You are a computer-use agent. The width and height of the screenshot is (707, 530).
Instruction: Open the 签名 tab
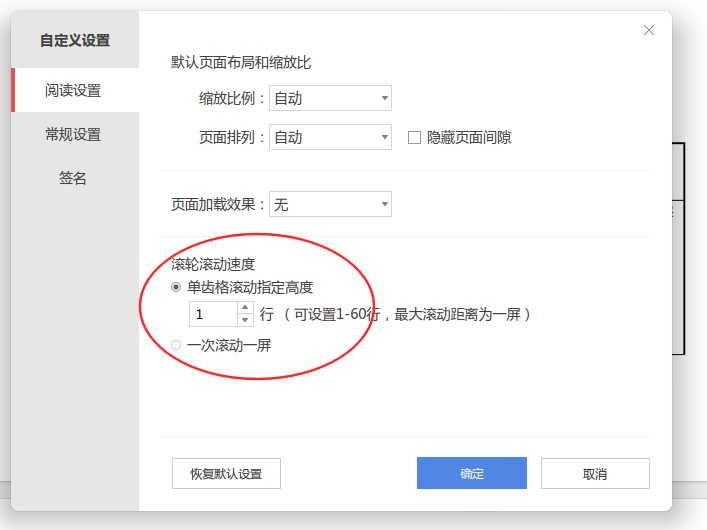(75, 178)
